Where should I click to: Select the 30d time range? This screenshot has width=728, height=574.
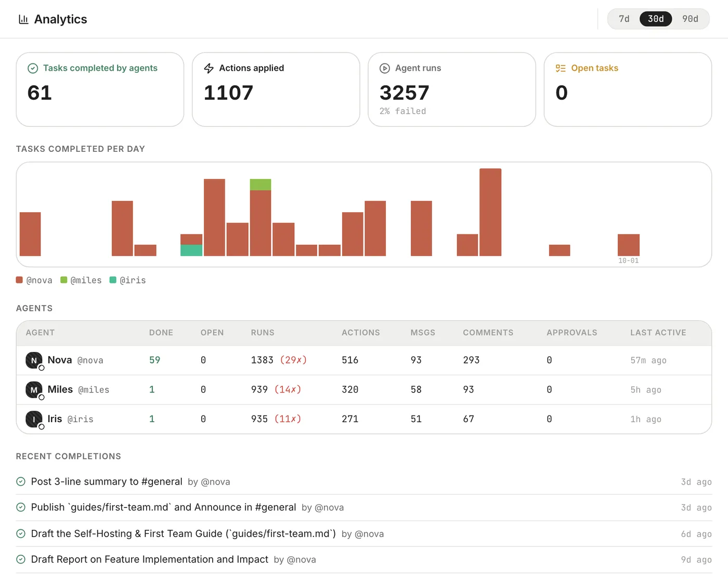coord(656,19)
